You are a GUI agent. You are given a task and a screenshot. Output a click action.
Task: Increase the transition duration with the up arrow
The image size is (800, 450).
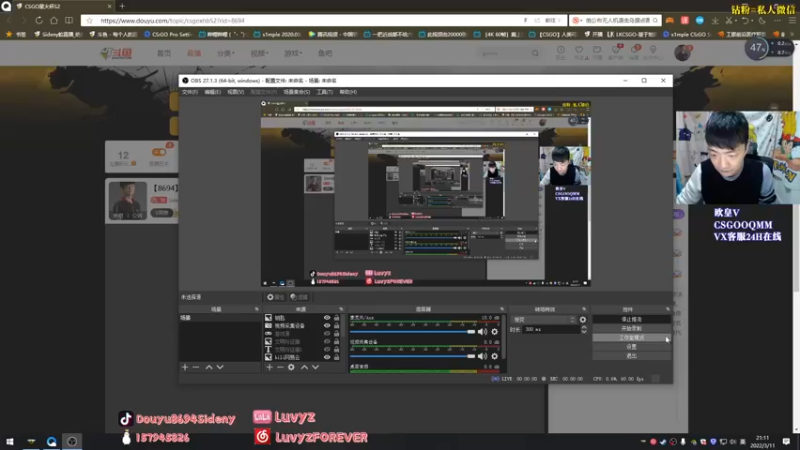coord(584,327)
